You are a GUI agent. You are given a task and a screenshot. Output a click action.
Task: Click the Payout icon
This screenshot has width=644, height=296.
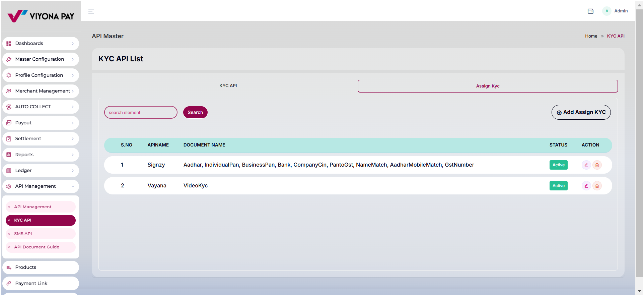pos(9,123)
